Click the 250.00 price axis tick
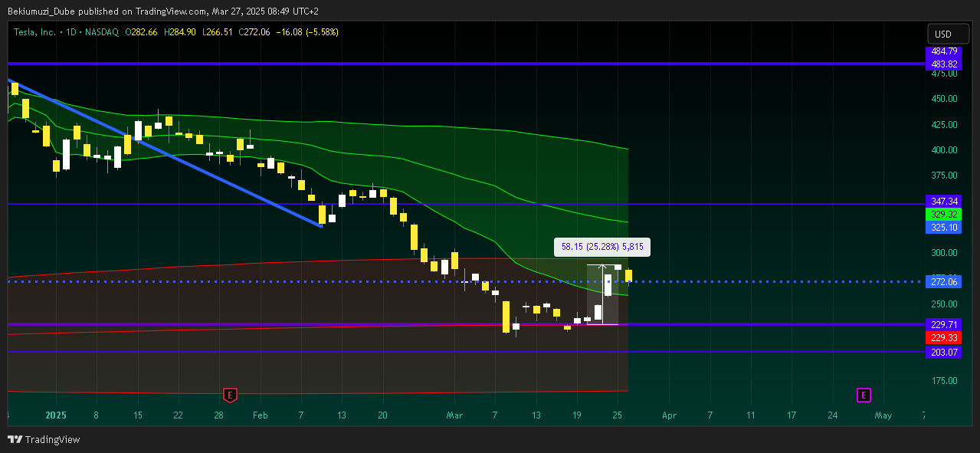980x453 pixels. [945, 304]
